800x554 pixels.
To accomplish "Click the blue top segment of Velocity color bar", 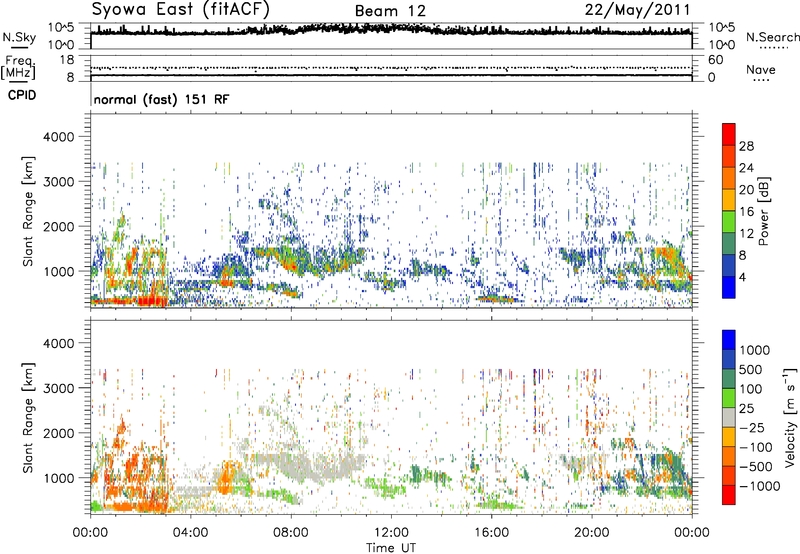I will point(729,340).
